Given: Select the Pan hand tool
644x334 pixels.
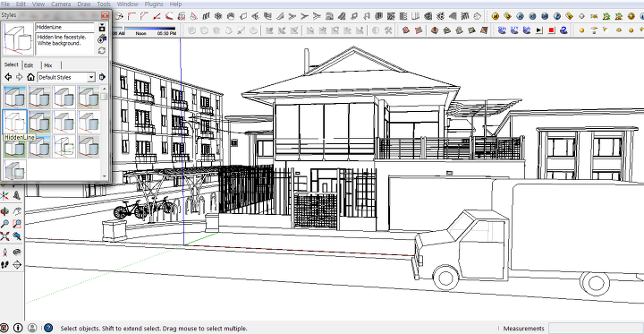Looking at the screenshot, I should (x=17, y=211).
